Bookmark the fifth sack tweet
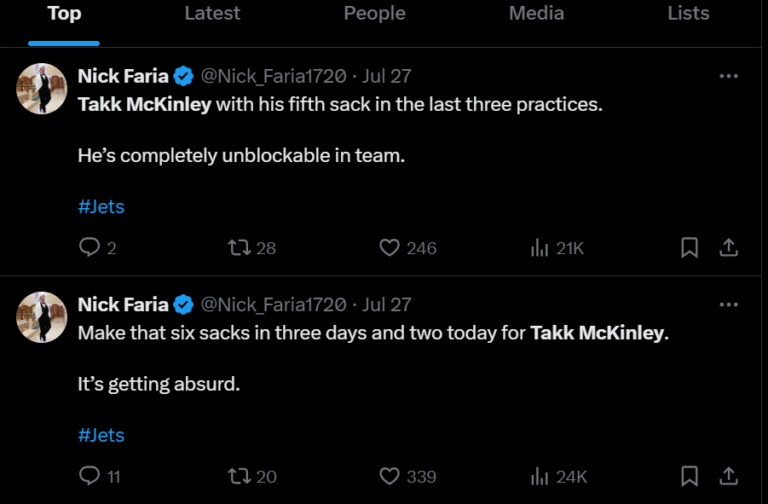768x504 pixels. [x=689, y=248]
